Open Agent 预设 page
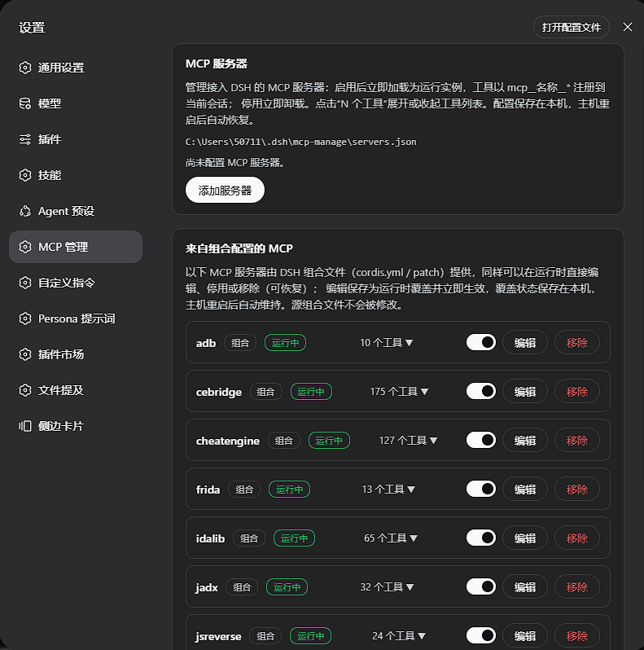 pos(76,211)
